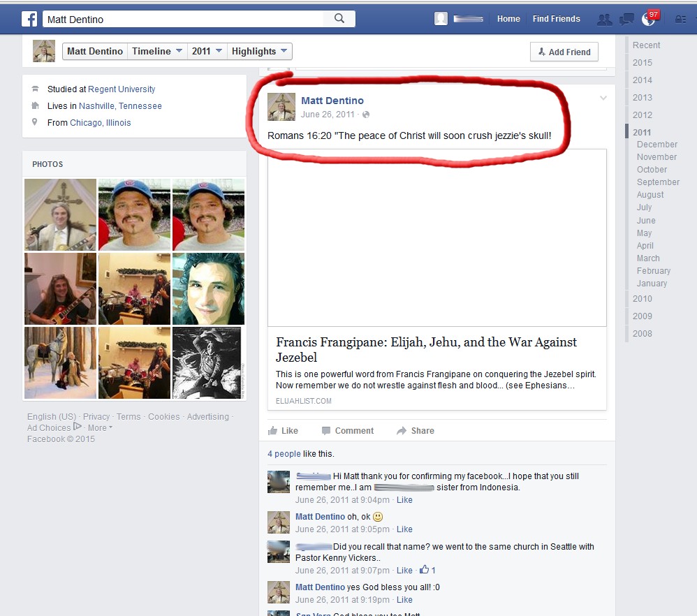The width and height of the screenshot is (697, 616).
Task: Open the Cookies footer link
Action: point(163,416)
